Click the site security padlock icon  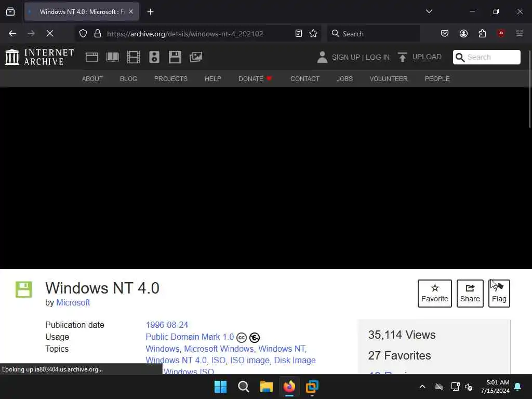98,33
